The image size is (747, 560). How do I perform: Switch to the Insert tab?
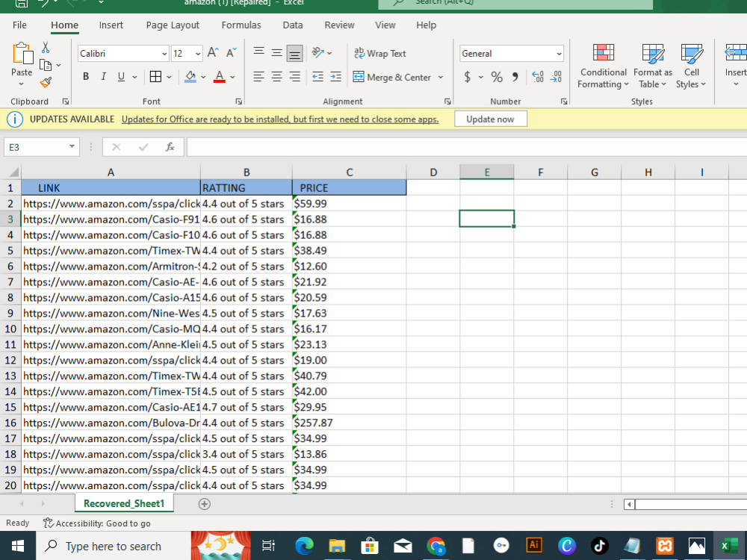pyautogui.click(x=111, y=25)
